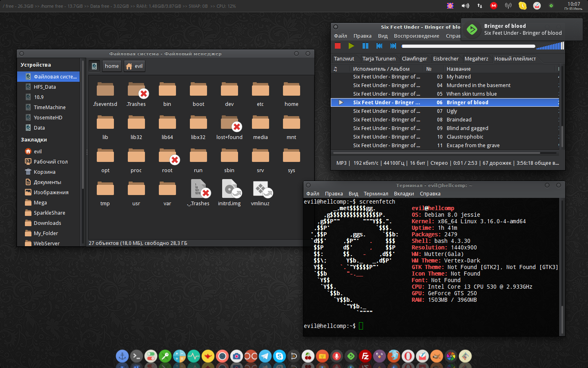This screenshot has width=588, height=368.
Task: Select track 03 My hatred
Action: [445, 77]
